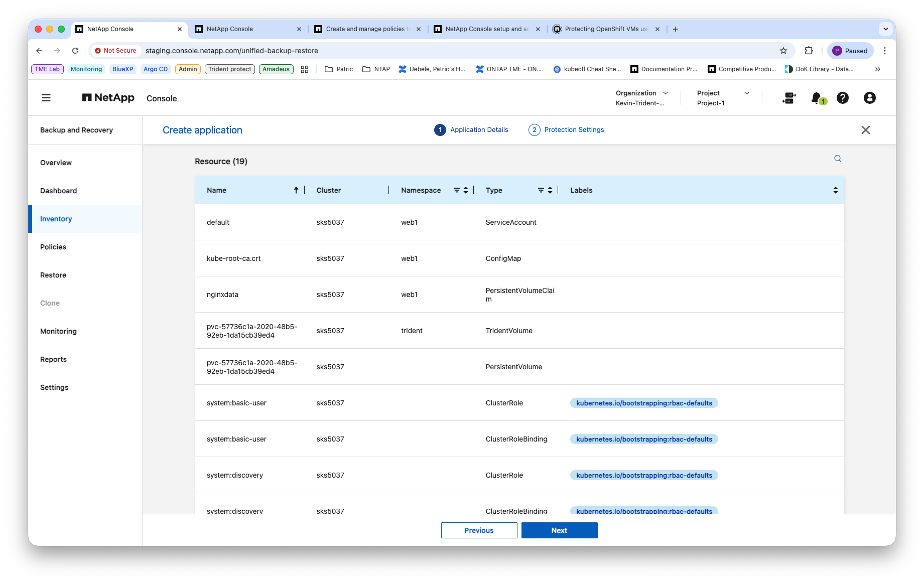
Task: Switch to Create and manage policies tab
Action: tap(367, 29)
